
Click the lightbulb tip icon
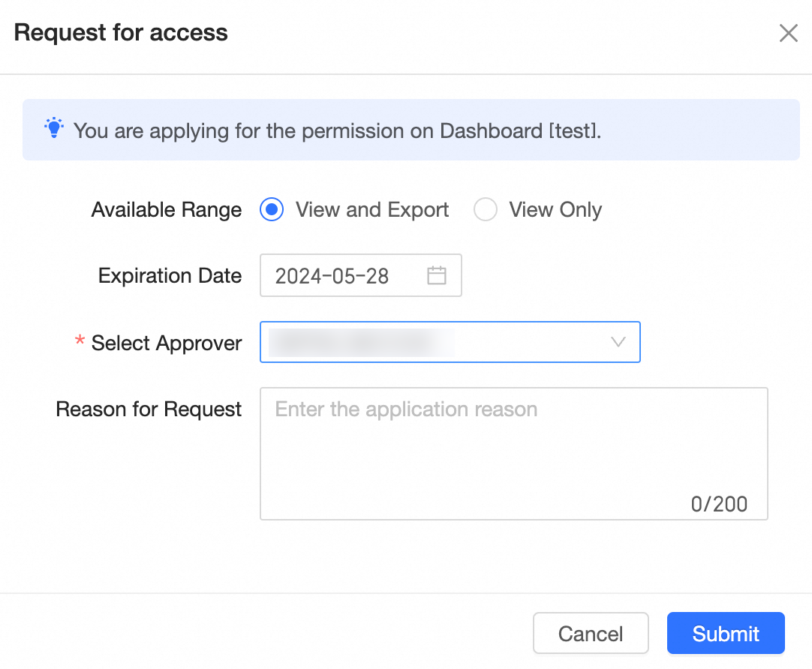pos(54,129)
